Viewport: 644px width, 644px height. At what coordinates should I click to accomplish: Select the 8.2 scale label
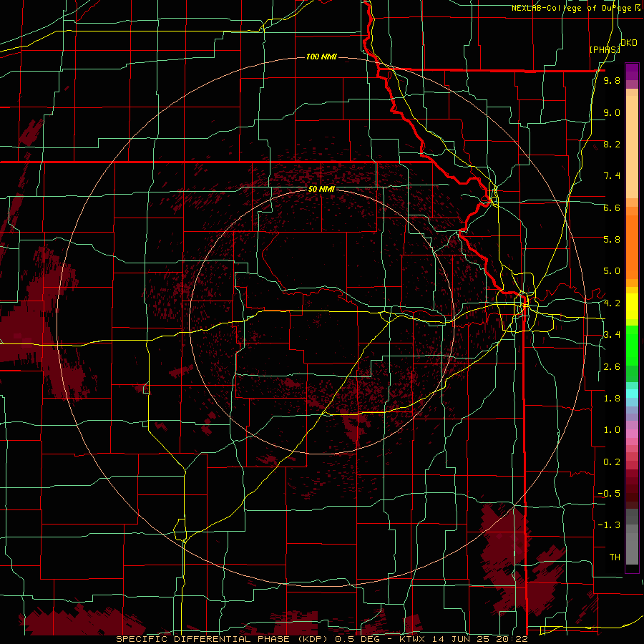click(612, 144)
